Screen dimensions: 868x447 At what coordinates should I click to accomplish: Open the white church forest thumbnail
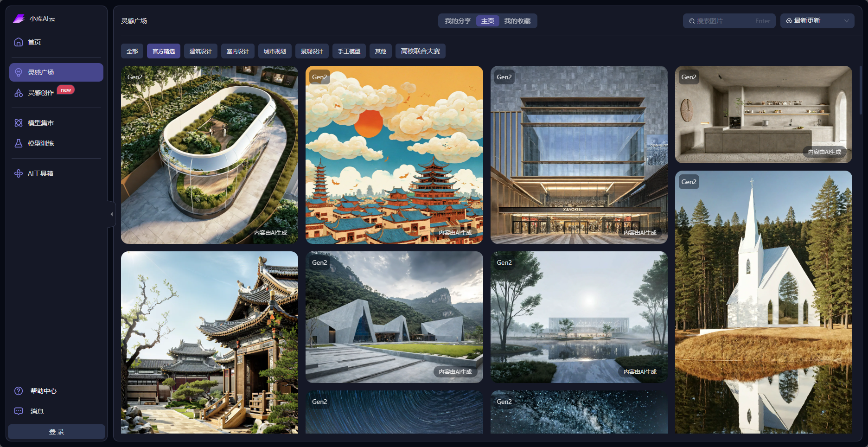pyautogui.click(x=763, y=301)
